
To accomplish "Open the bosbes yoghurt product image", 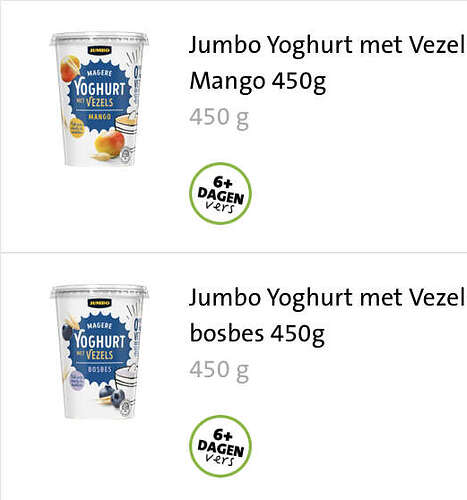I will [99, 352].
